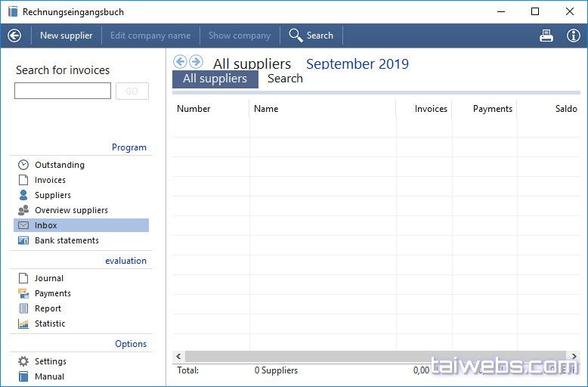This screenshot has width=588, height=387.
Task: Click New supplier in toolbar
Action: (66, 36)
